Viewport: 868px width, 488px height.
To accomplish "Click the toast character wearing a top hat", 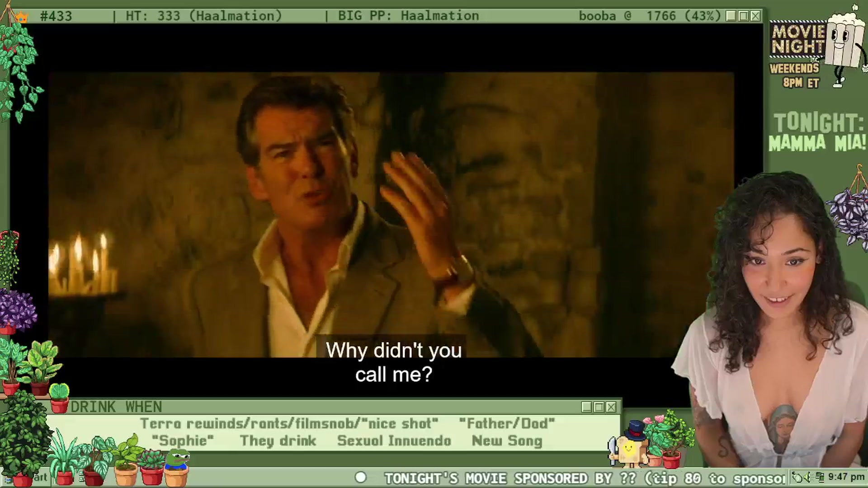I will 629,443.
